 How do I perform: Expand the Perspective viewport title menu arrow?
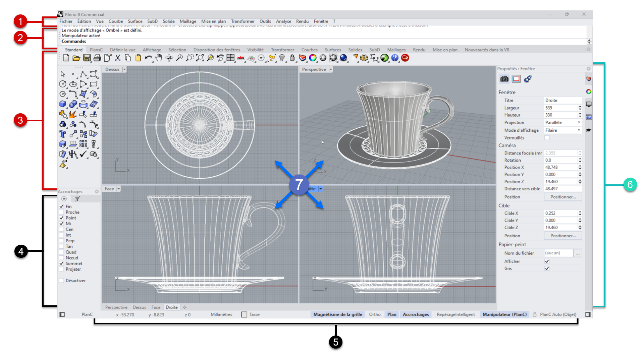point(331,69)
